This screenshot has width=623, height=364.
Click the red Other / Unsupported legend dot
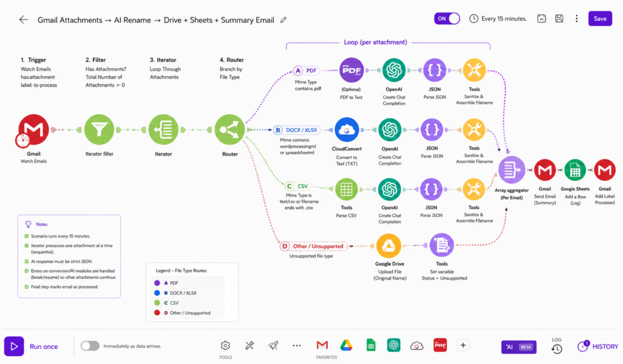(157, 313)
